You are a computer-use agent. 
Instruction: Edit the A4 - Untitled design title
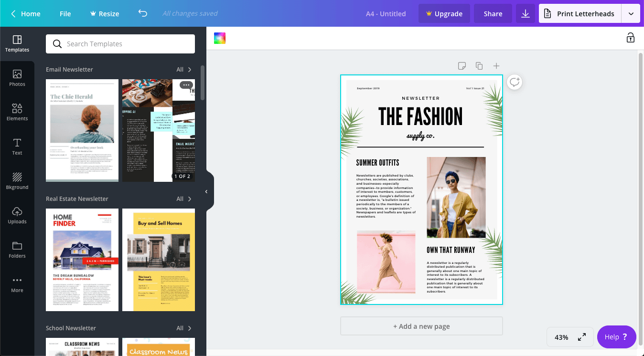[386, 13]
